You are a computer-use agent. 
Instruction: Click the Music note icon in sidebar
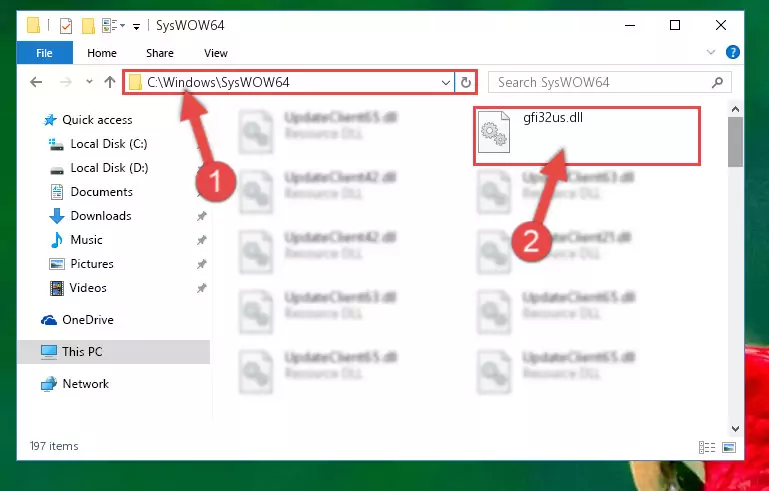56,240
